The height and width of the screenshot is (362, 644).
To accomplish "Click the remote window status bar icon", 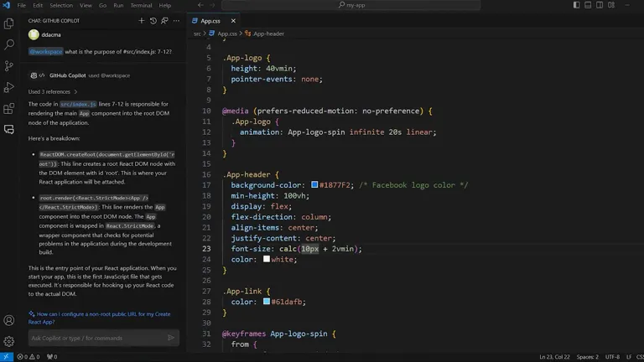I will [x=6, y=357].
